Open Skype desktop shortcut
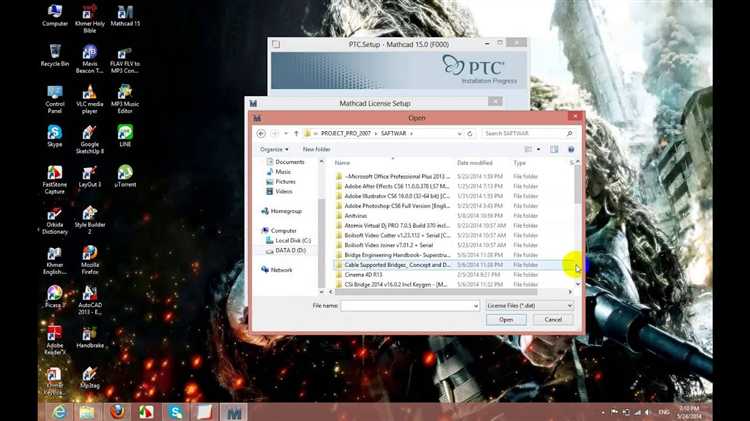 click(55, 136)
